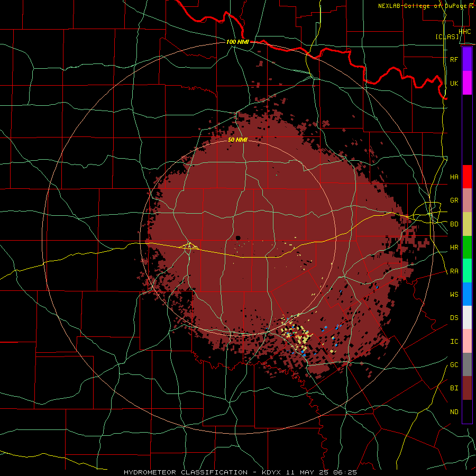This screenshot has width=476, height=476.
Task: Click the 'BI' legend label text
Action: [x=454, y=388]
